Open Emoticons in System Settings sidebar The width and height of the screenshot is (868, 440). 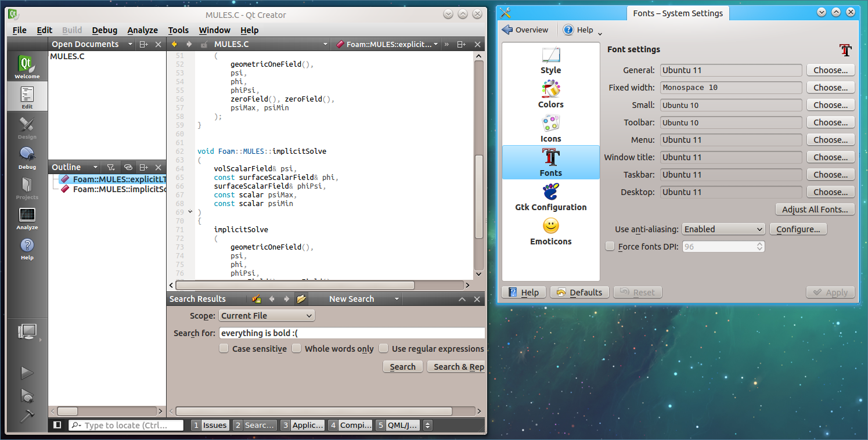[550, 232]
